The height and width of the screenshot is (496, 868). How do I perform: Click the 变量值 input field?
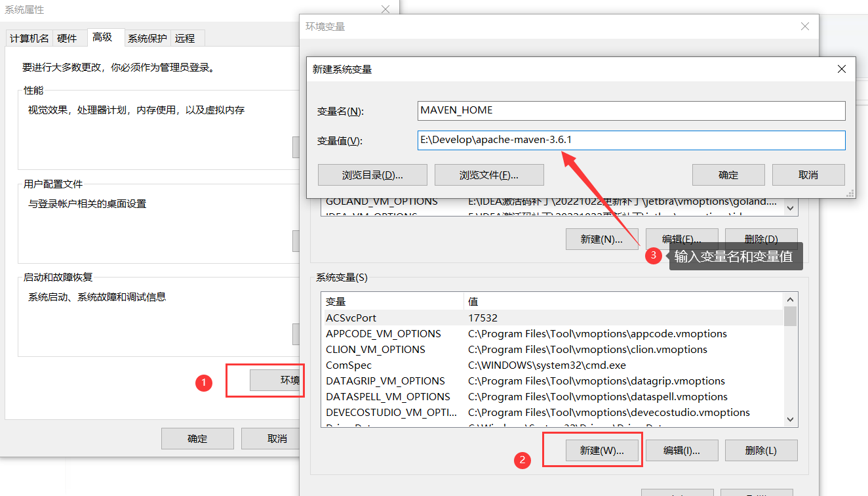(x=631, y=140)
